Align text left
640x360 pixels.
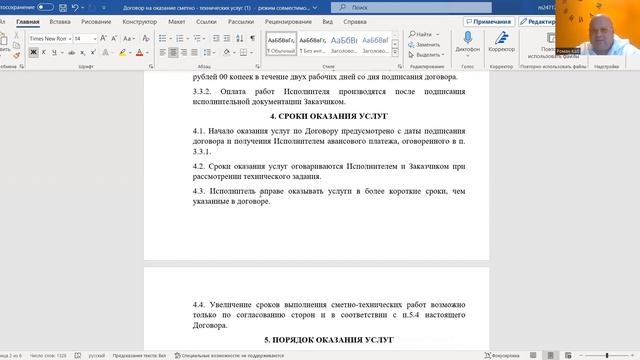point(162,52)
